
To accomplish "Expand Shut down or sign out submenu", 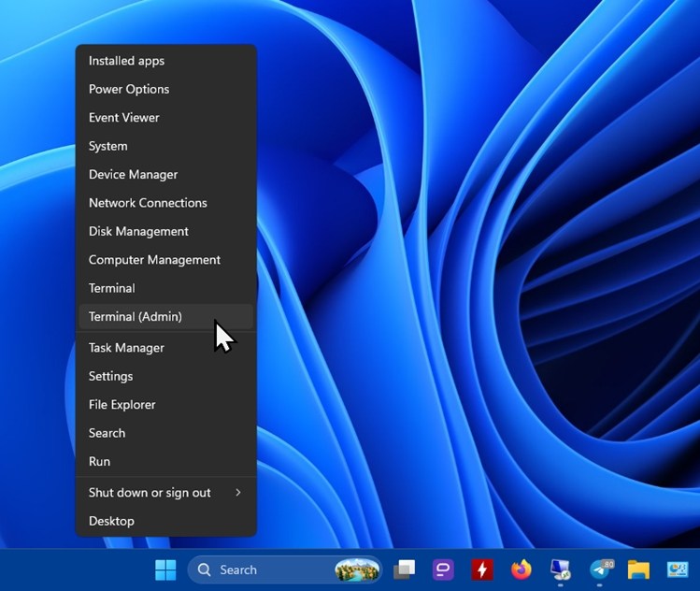I will pos(166,493).
